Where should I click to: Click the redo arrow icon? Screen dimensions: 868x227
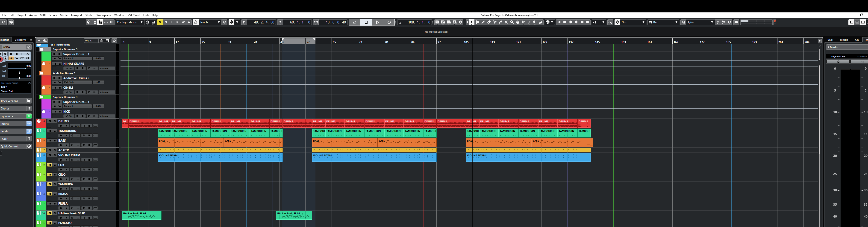pyautogui.click(x=4, y=22)
